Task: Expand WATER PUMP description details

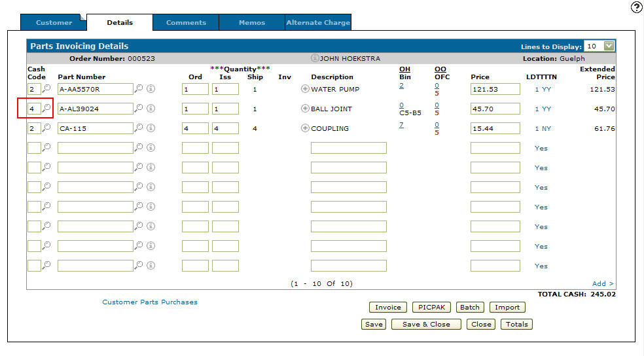Action: tap(305, 89)
